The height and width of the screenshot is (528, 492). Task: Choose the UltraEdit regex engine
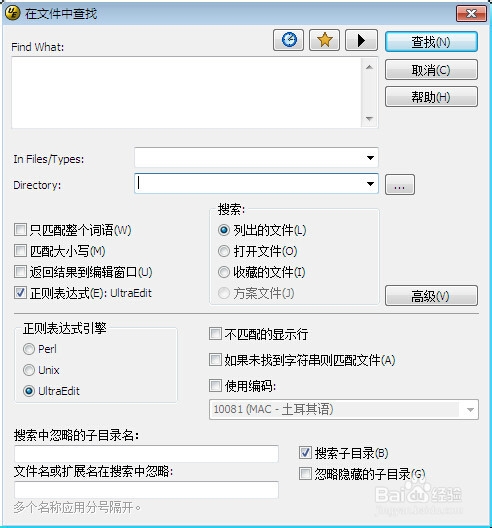click(29, 391)
